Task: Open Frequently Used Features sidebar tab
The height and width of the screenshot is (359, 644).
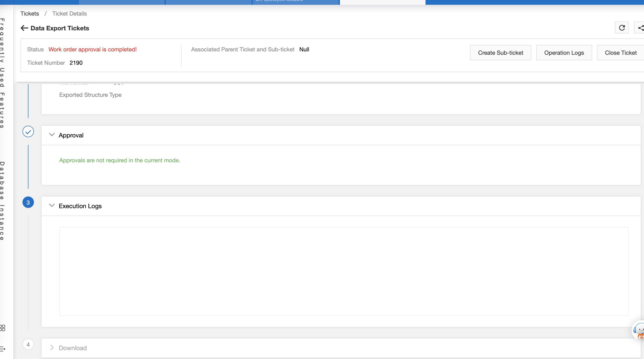Action: click(2, 73)
